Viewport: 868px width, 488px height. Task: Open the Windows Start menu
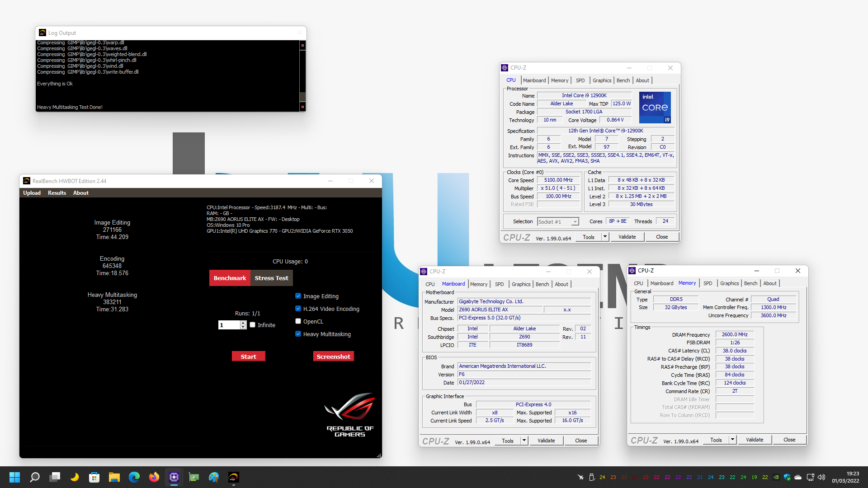(14, 477)
